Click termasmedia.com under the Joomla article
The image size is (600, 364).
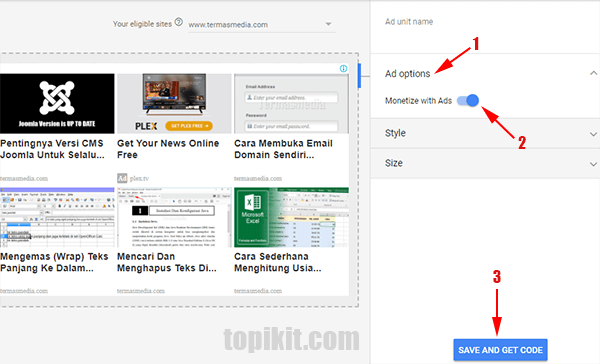coord(24,178)
